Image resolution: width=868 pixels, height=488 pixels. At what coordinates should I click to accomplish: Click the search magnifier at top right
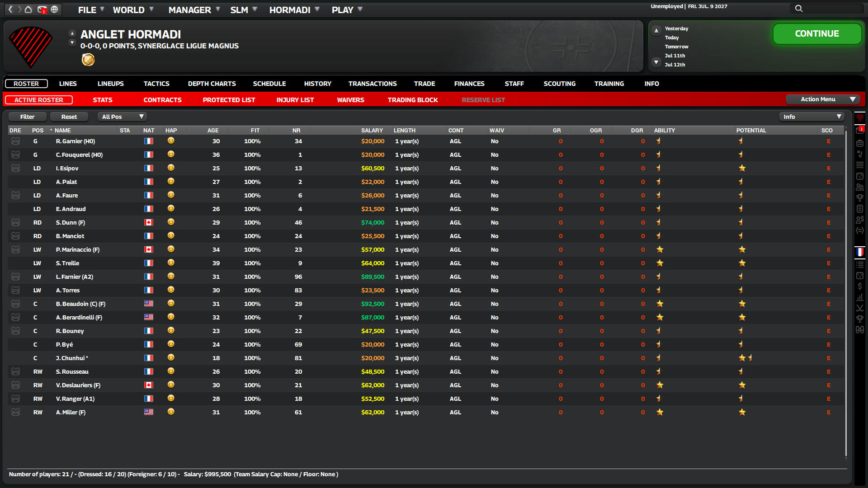(799, 8)
